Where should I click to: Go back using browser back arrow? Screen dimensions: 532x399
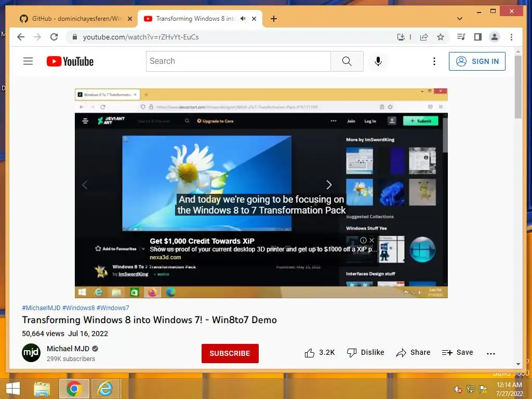(21, 37)
